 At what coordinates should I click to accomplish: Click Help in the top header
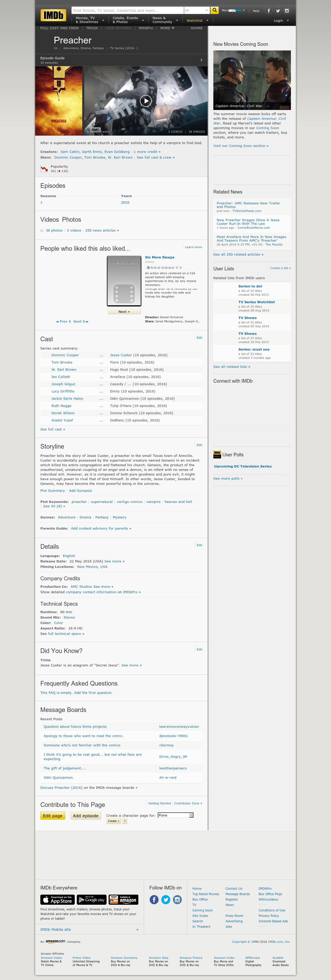pyautogui.click(x=256, y=11)
